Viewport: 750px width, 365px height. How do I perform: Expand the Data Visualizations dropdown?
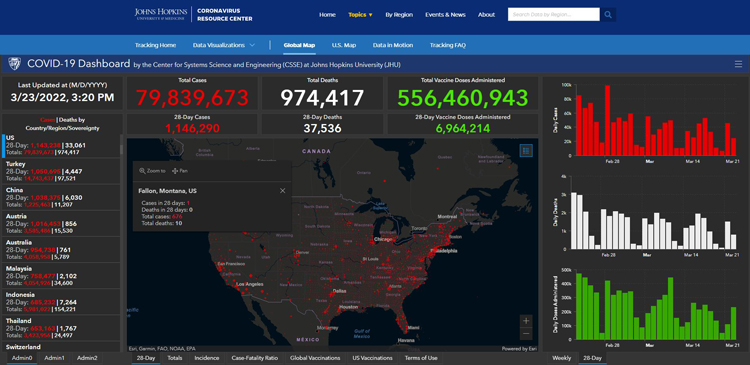pos(223,45)
